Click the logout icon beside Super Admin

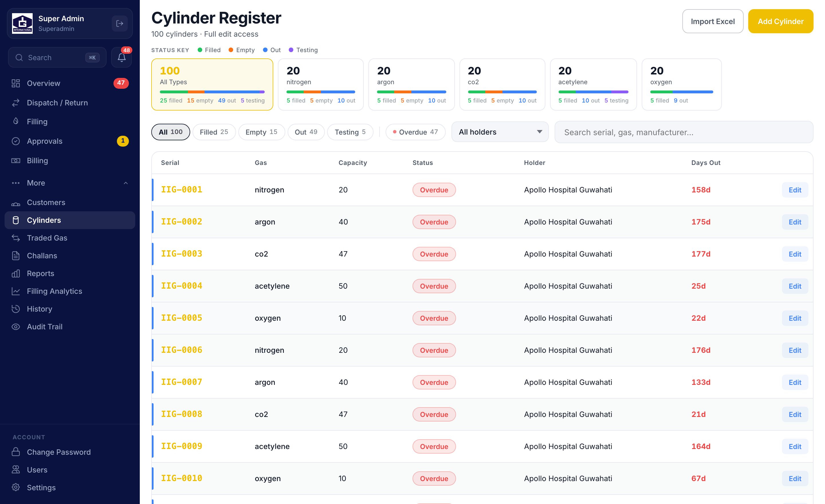point(119,23)
